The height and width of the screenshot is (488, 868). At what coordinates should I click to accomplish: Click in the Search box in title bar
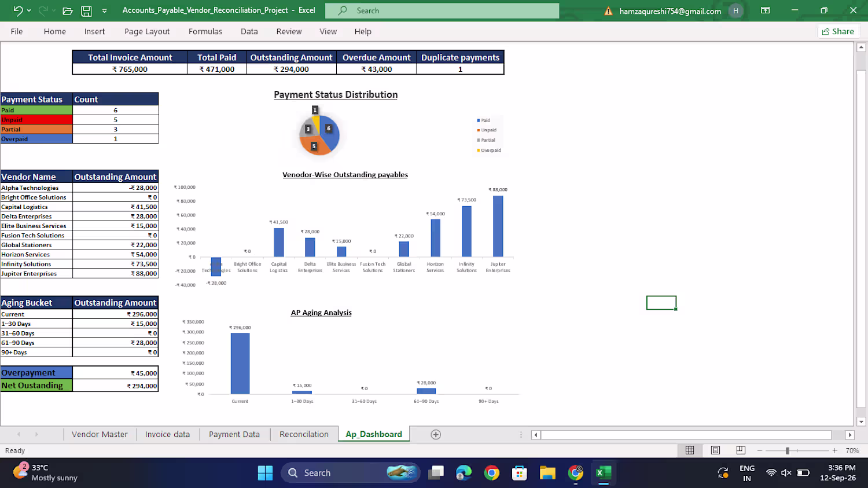[442, 10]
